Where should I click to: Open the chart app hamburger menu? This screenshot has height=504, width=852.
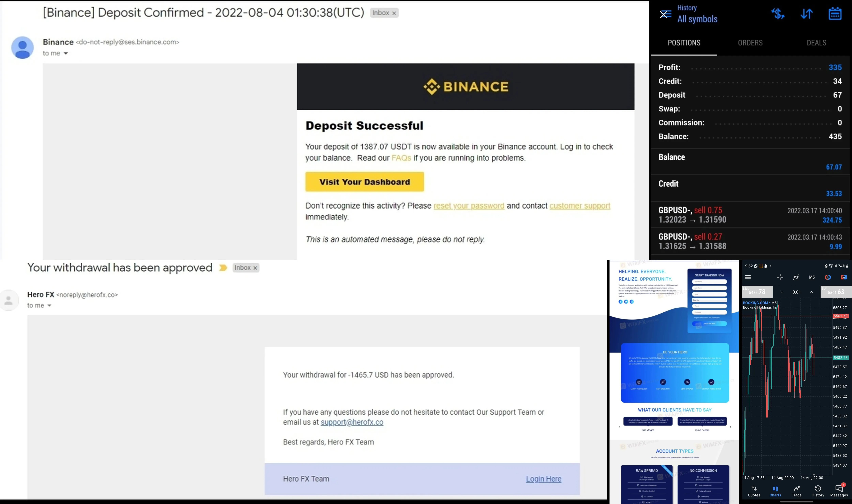coord(748,277)
